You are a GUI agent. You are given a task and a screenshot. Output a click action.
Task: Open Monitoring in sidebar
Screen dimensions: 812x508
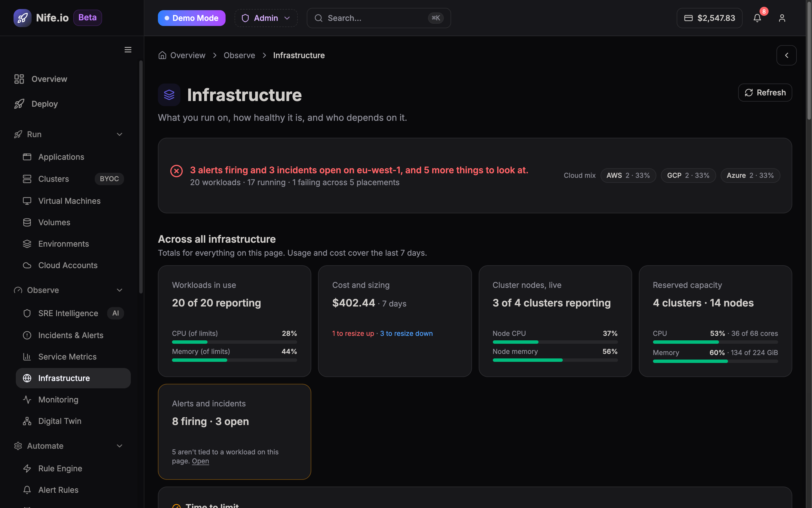coord(73,399)
